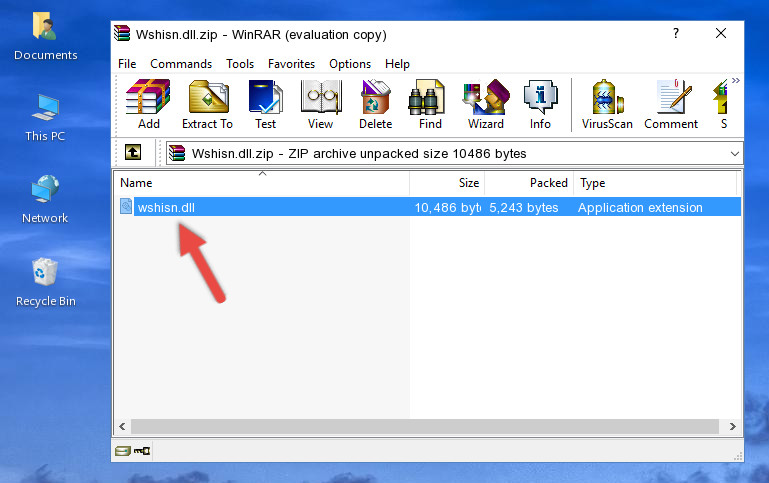Open the Favorites menu
The height and width of the screenshot is (483, 769).
pyautogui.click(x=291, y=64)
